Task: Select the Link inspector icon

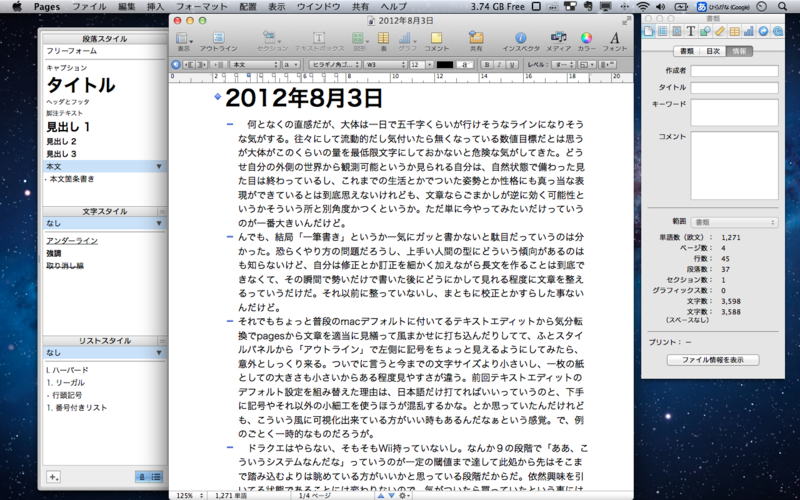Action: pos(763,31)
